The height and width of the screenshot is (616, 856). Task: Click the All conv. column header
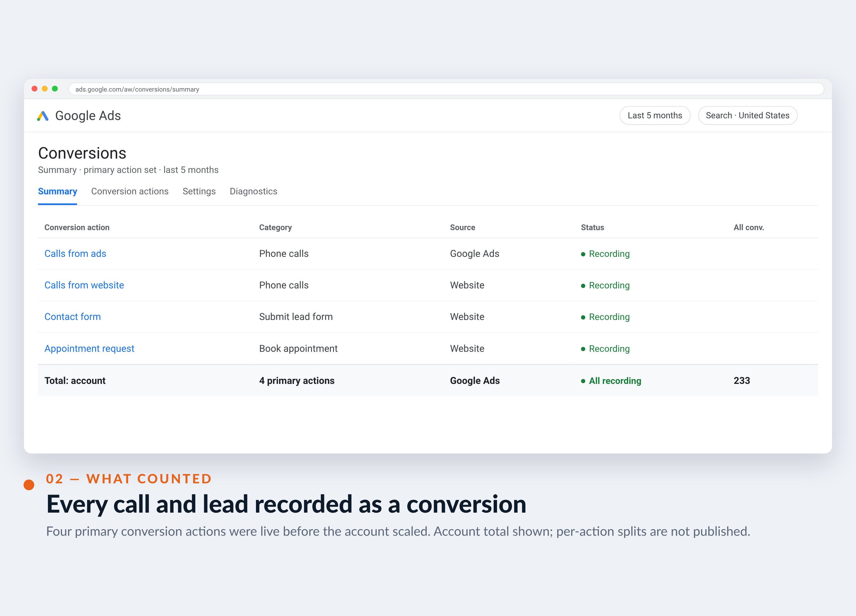tap(748, 227)
